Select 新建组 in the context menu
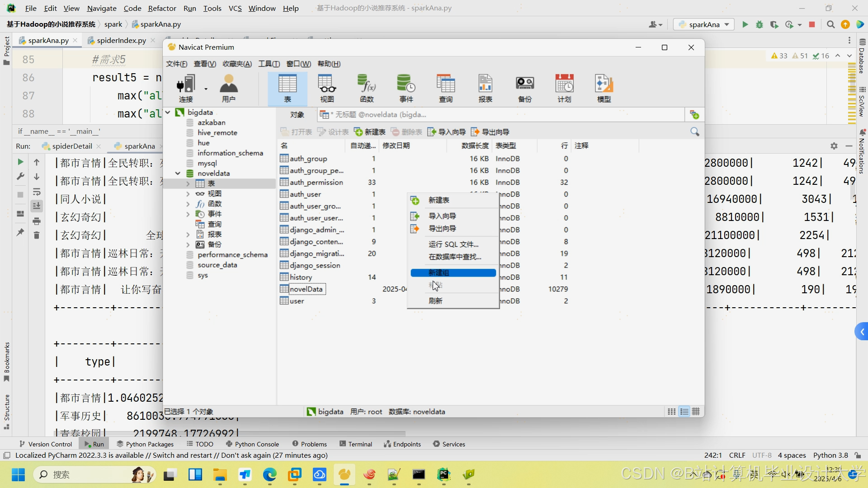868x488 pixels. (453, 272)
